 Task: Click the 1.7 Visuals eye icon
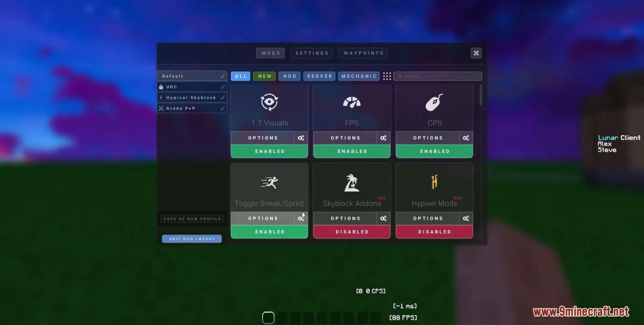point(269,102)
